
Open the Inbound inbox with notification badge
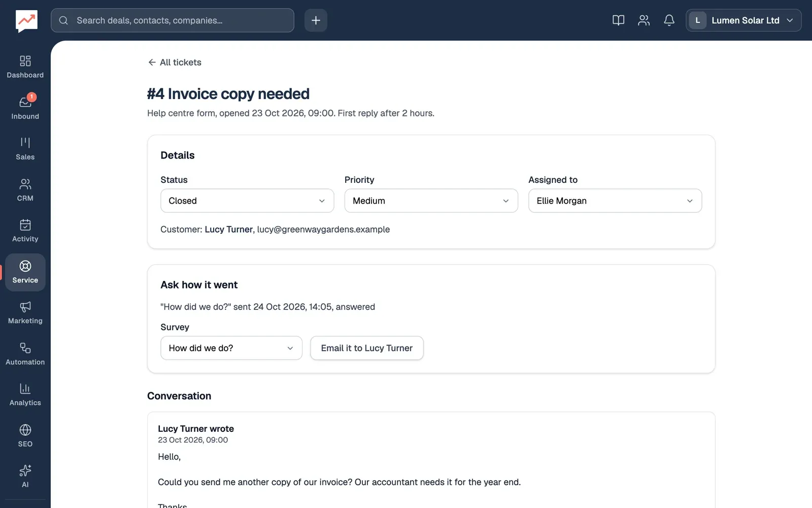click(x=25, y=108)
